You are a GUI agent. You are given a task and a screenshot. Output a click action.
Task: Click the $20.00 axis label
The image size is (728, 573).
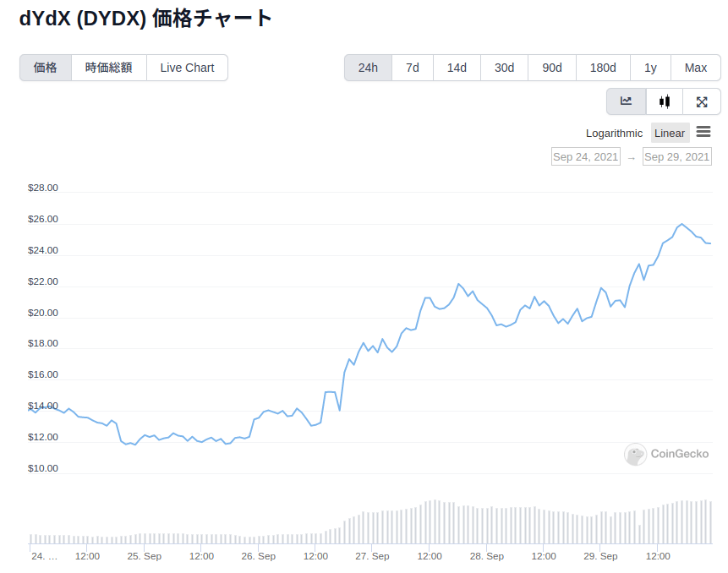point(43,313)
